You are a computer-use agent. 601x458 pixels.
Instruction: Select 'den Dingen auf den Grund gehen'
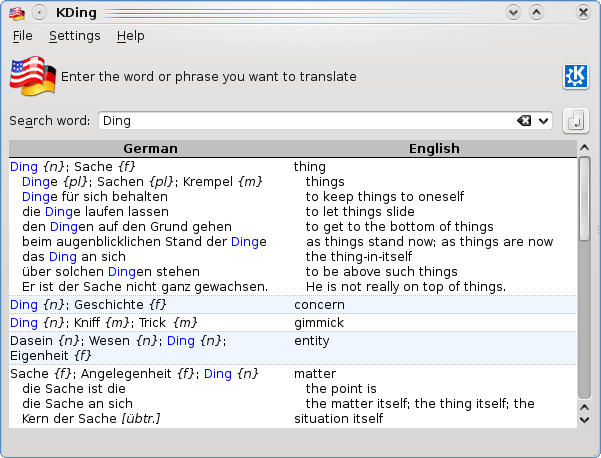coord(127,227)
